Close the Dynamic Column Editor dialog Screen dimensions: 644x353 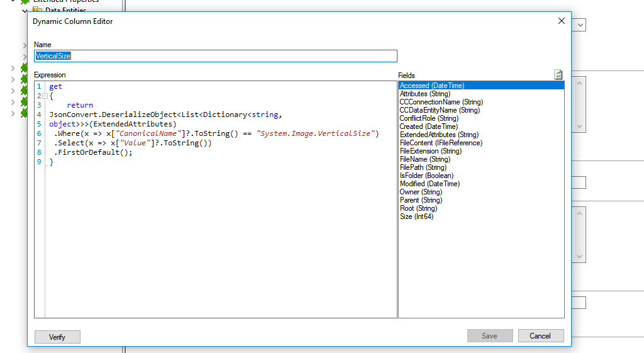pyautogui.click(x=561, y=21)
